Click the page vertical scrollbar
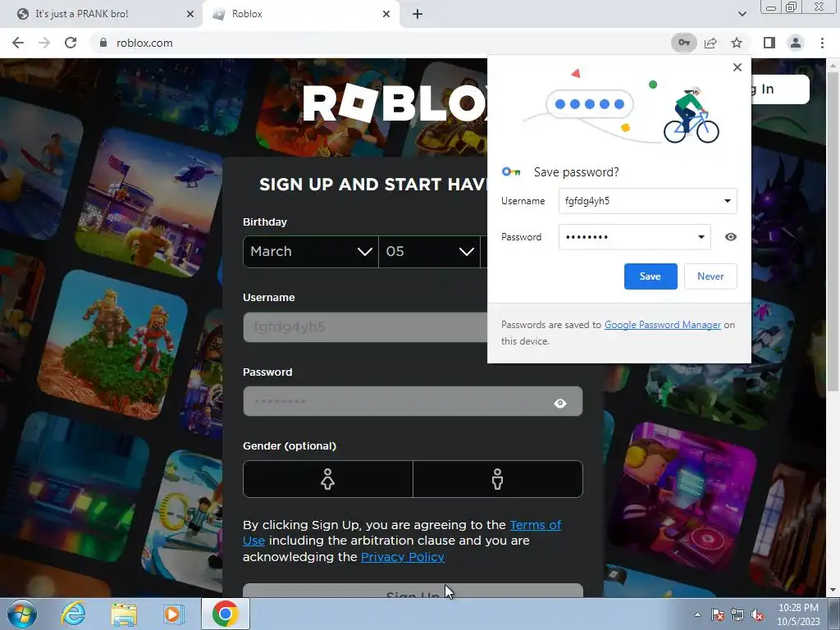The image size is (840, 630). pyautogui.click(x=833, y=231)
